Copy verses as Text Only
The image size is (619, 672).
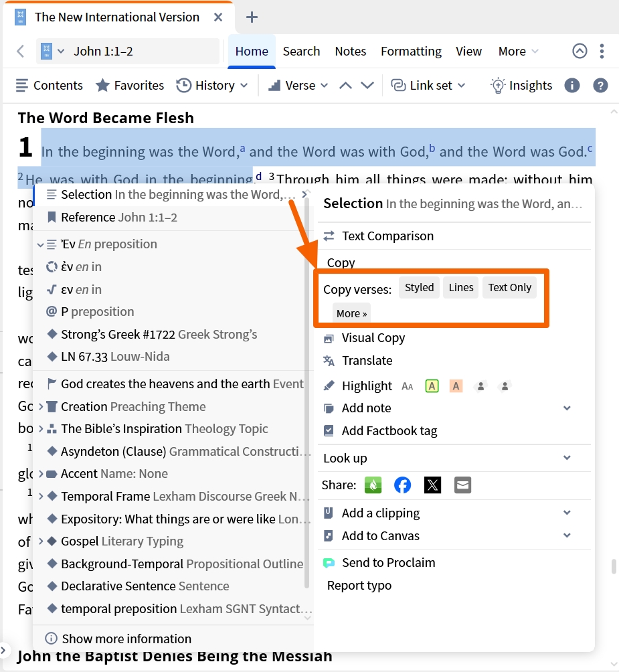click(510, 287)
